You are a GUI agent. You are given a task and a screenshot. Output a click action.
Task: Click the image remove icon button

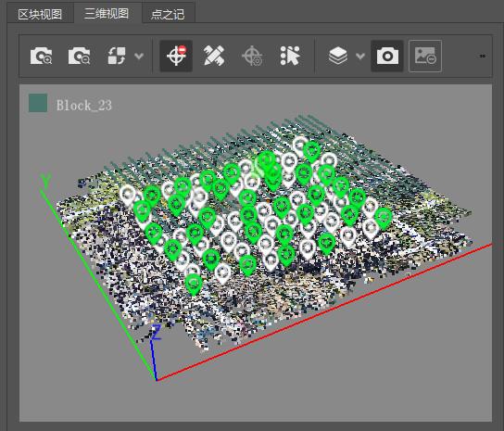click(425, 56)
